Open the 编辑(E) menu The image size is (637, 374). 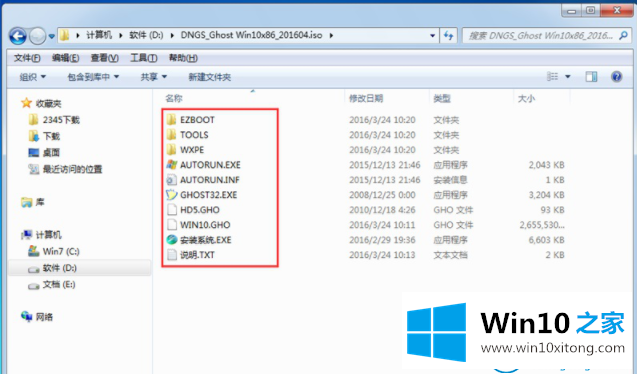(65, 58)
